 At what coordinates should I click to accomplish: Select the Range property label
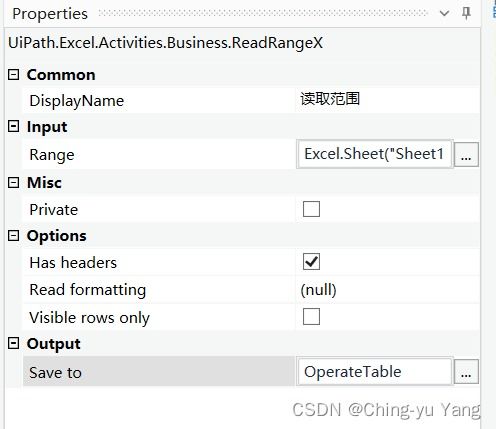coord(52,155)
